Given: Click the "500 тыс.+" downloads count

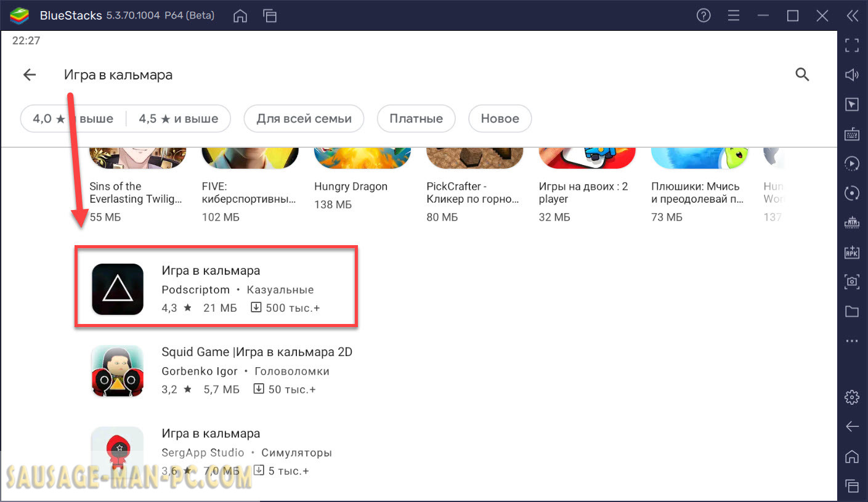Looking at the screenshot, I should click(293, 307).
